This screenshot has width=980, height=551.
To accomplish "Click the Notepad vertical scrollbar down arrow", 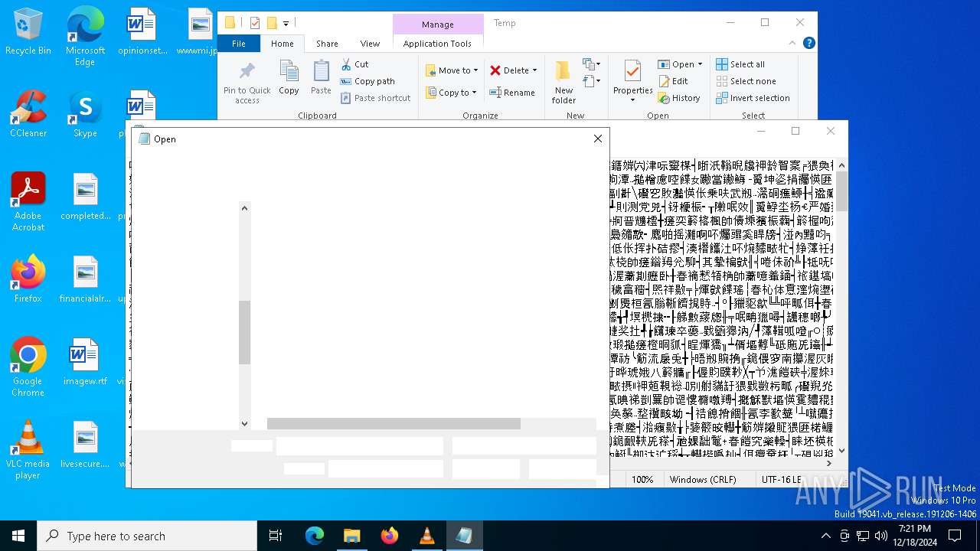I will point(842,452).
